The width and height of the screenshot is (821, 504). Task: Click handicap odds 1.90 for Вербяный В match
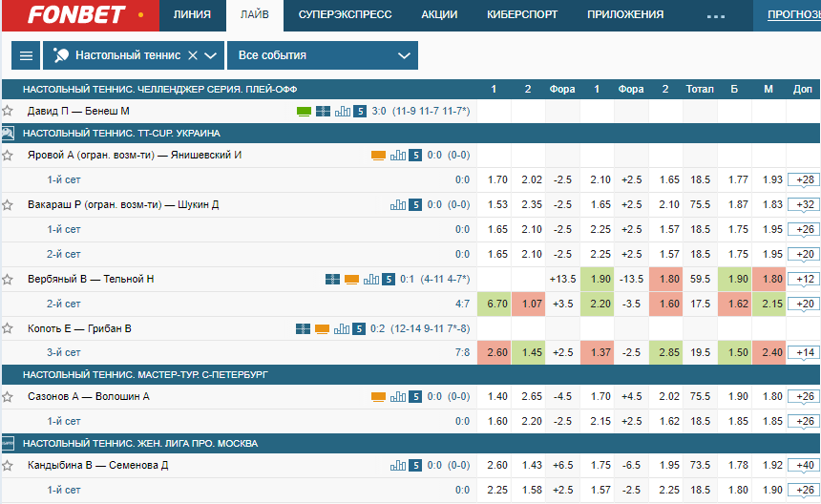tap(598, 279)
